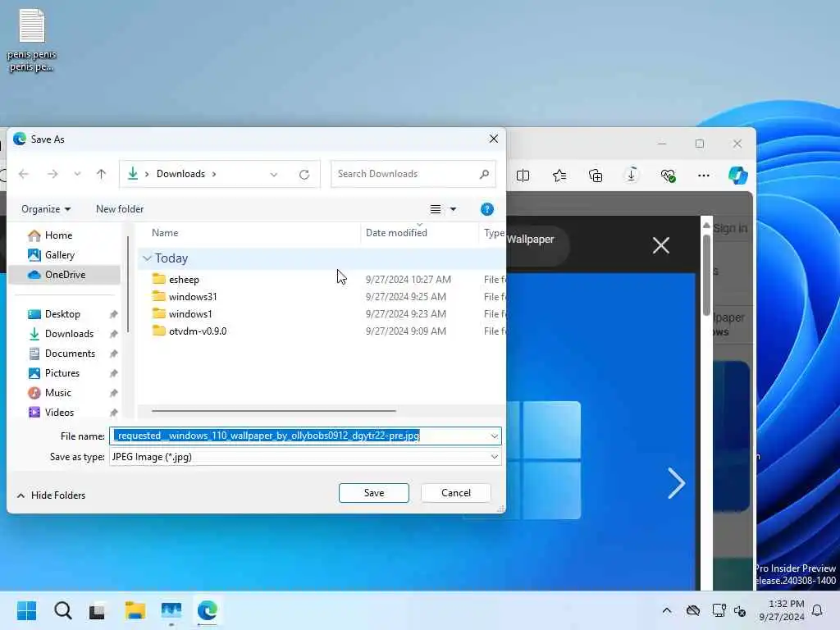
Task: Create a New folder
Action: click(x=120, y=209)
